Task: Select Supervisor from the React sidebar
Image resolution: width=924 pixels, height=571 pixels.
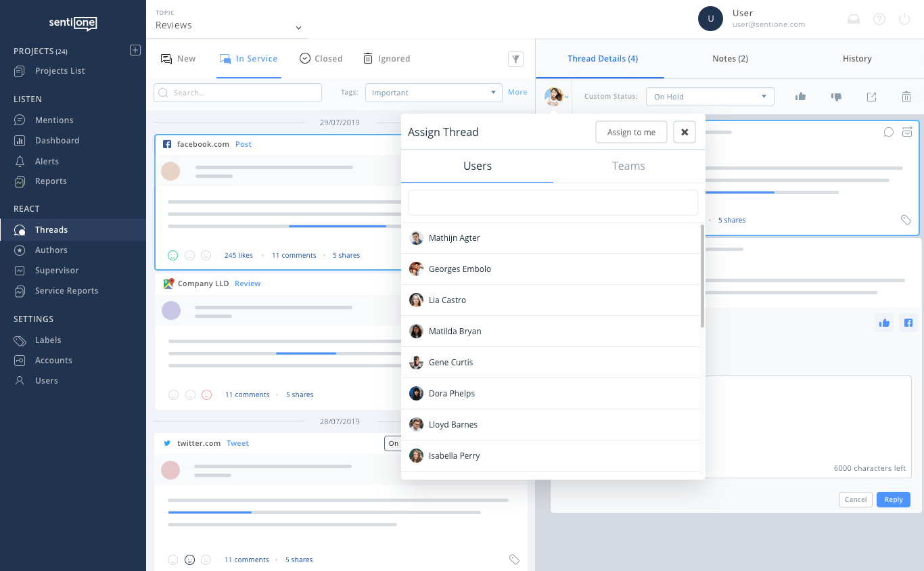Action: click(55, 270)
